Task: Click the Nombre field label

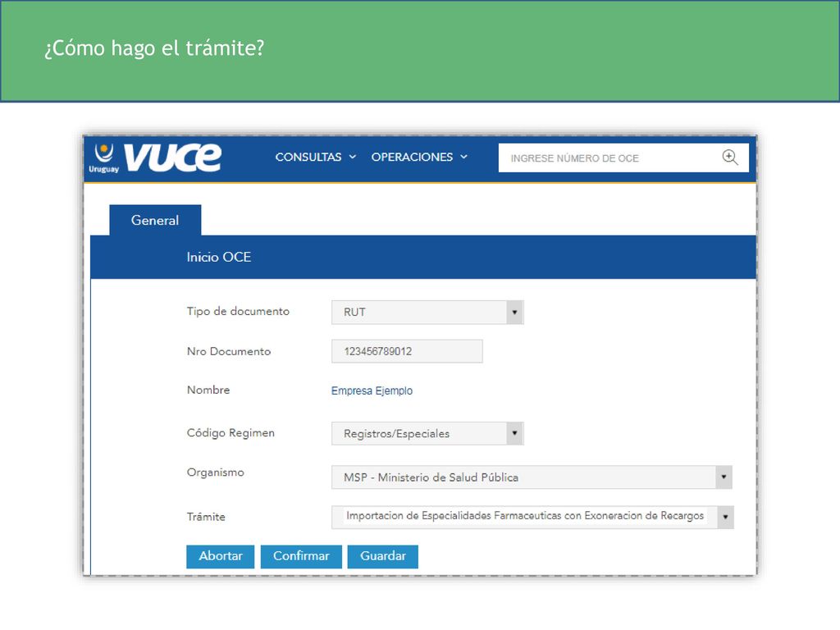Action: [208, 390]
